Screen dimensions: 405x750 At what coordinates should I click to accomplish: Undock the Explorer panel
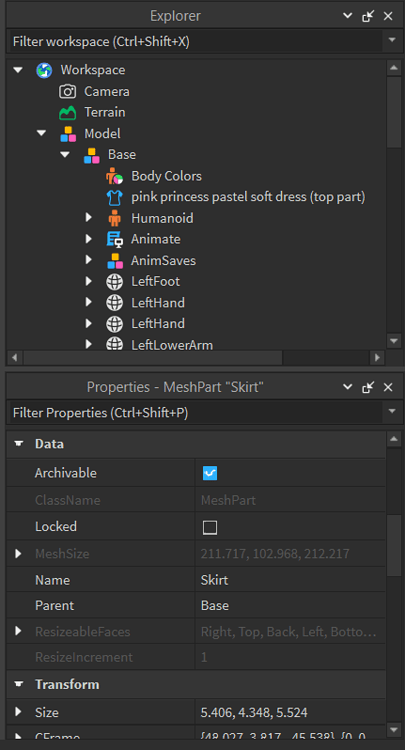point(368,16)
